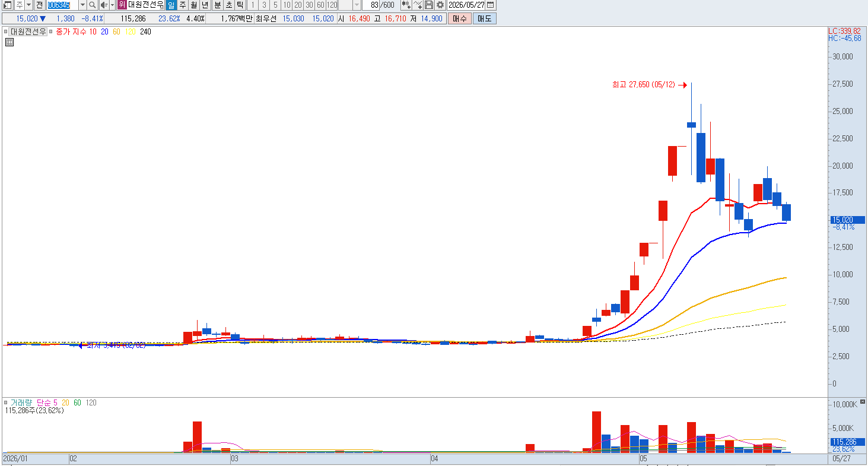This screenshot has height=466, width=868.
Task: Open the stock code history dropdown
Action: pyautogui.click(x=82, y=5)
